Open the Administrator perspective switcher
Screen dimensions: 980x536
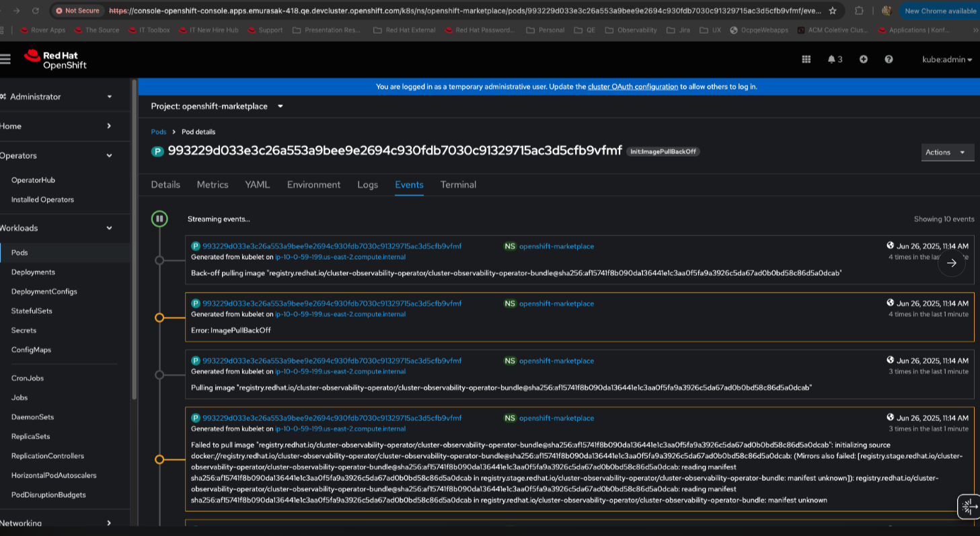(56, 97)
